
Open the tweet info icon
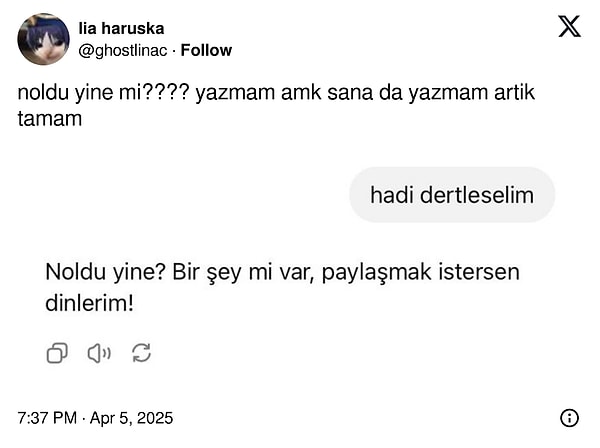click(569, 417)
